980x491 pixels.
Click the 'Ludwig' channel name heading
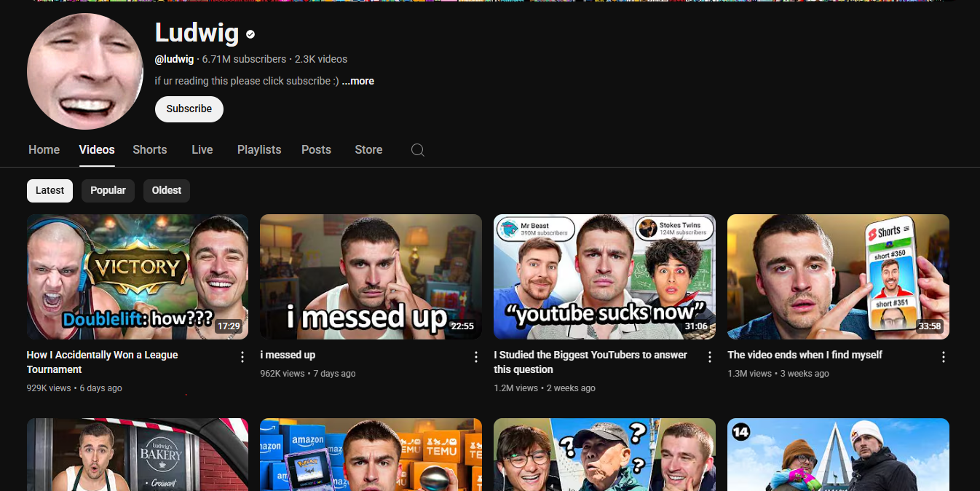(x=197, y=33)
